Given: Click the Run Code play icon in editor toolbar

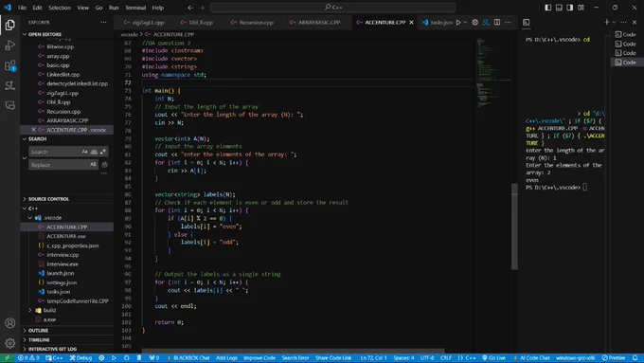Looking at the screenshot, I should coord(458,22).
